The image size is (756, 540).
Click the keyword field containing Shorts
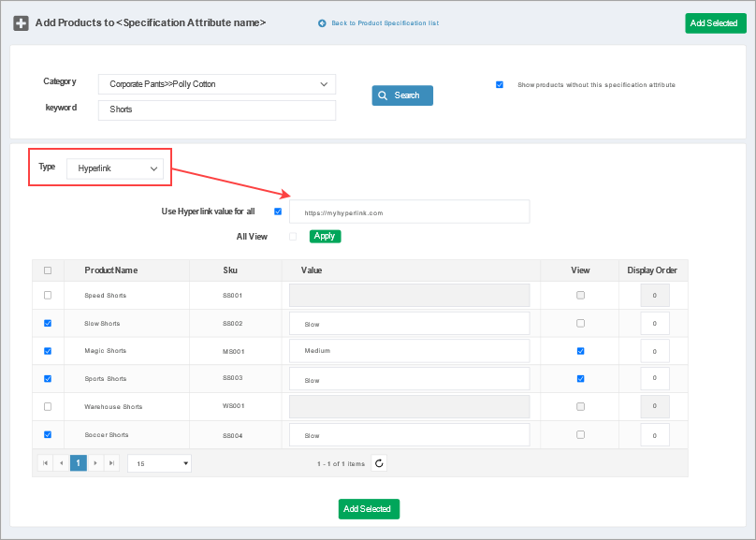click(x=216, y=109)
